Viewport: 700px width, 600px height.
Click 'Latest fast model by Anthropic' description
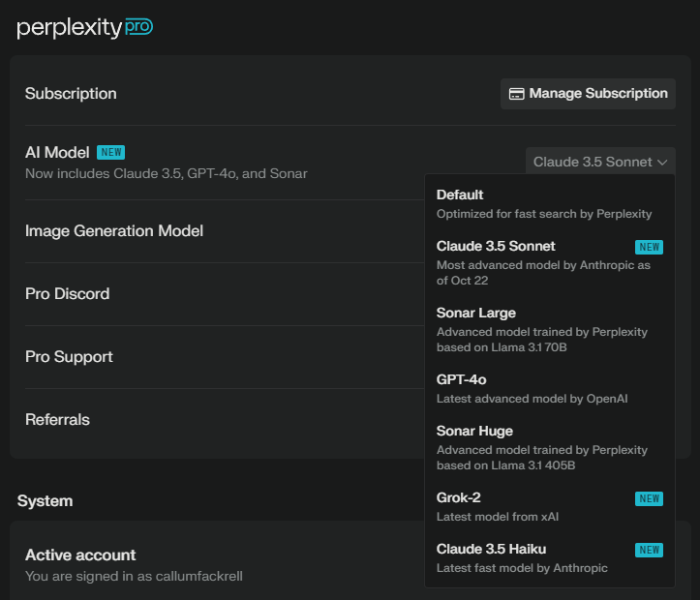point(522,568)
